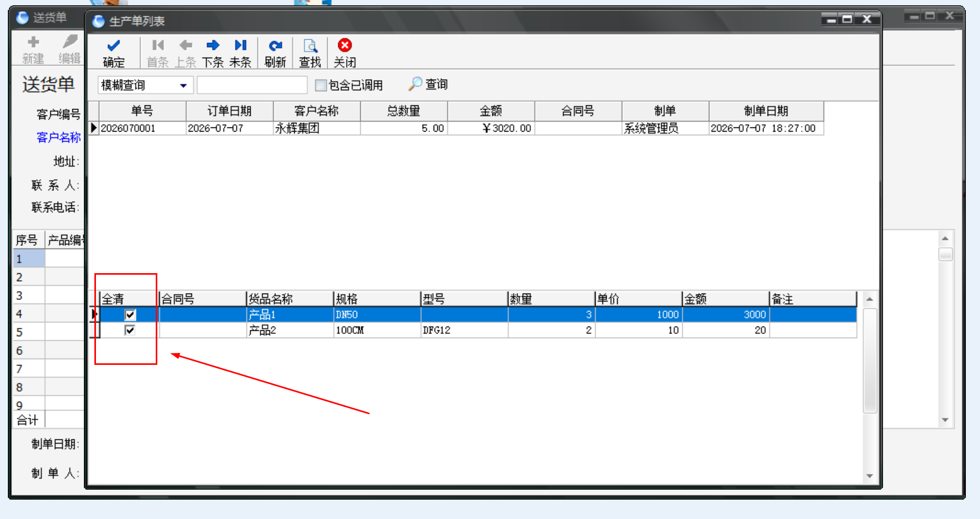Image resolution: width=980 pixels, height=519 pixels.
Task: Click the red 关闭 close icon
Action: point(344,45)
